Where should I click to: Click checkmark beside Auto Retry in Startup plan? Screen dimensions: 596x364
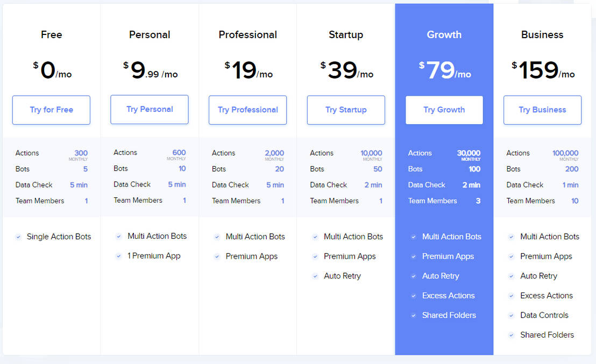coord(315,276)
